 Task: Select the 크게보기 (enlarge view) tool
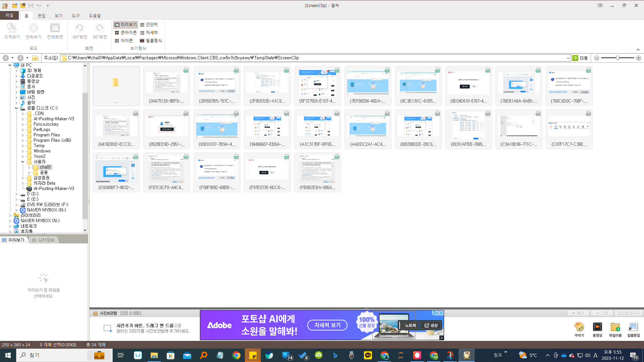point(12,31)
